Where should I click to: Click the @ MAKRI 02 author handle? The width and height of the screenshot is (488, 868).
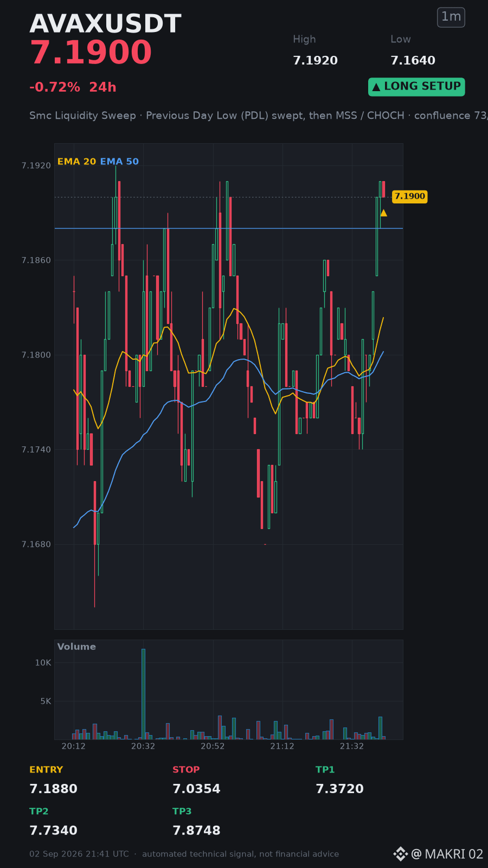click(447, 854)
